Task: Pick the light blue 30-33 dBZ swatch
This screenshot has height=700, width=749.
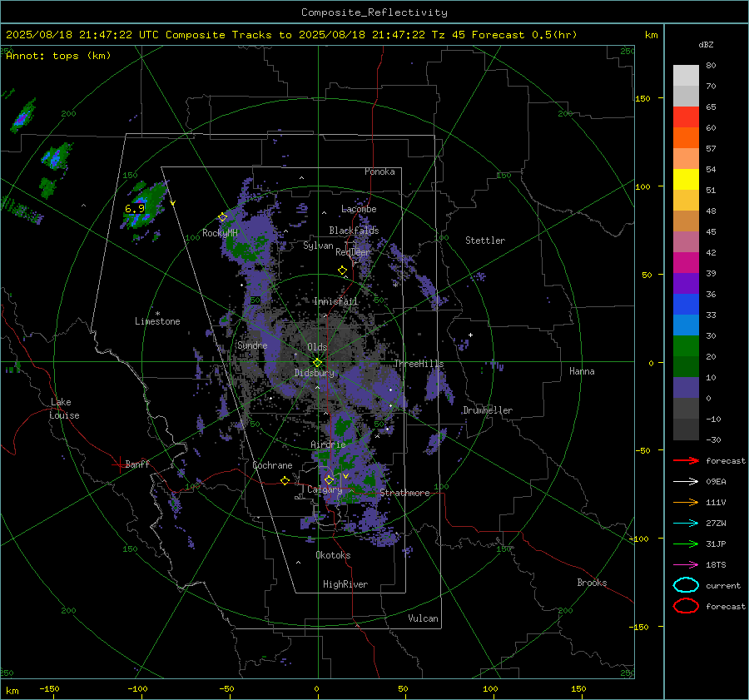Action: coord(686,325)
